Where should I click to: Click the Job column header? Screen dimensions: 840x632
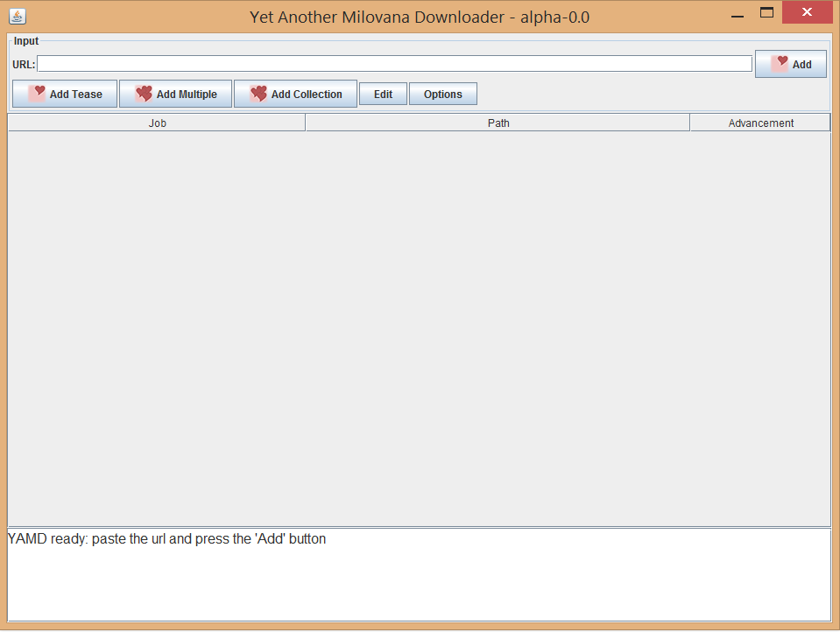coord(157,123)
